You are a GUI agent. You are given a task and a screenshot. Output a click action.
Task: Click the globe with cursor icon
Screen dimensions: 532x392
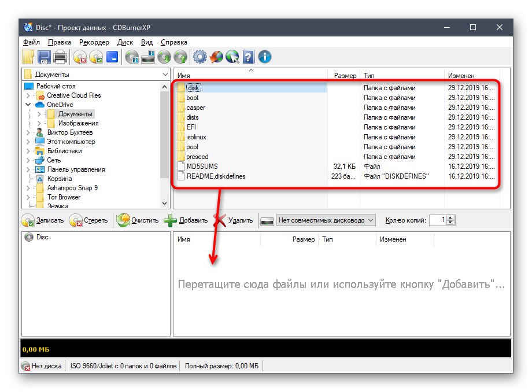coord(232,57)
